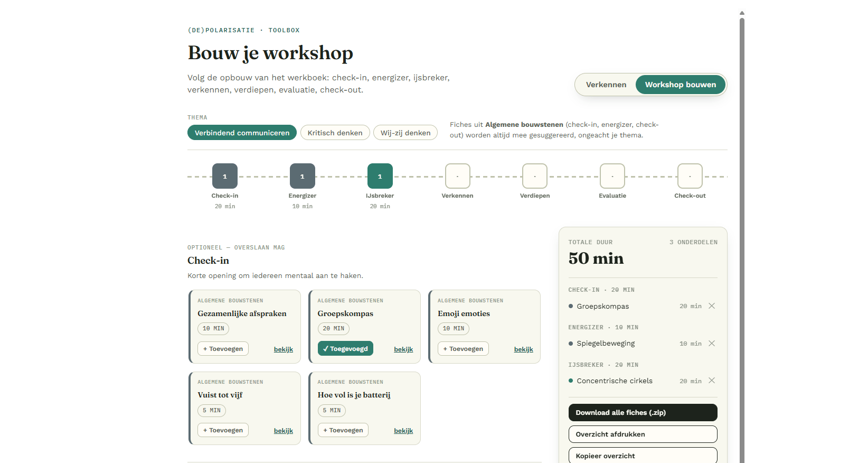The image size is (868, 463).
Task: Pick the Wij-zij denken theme
Action: (405, 133)
